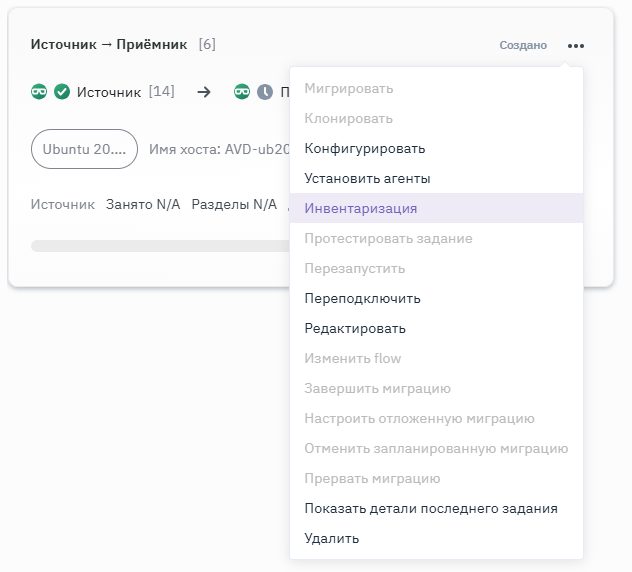This screenshot has height=572, width=632.
Task: Click Инвентаризация in the context menu
Action: 361,209
